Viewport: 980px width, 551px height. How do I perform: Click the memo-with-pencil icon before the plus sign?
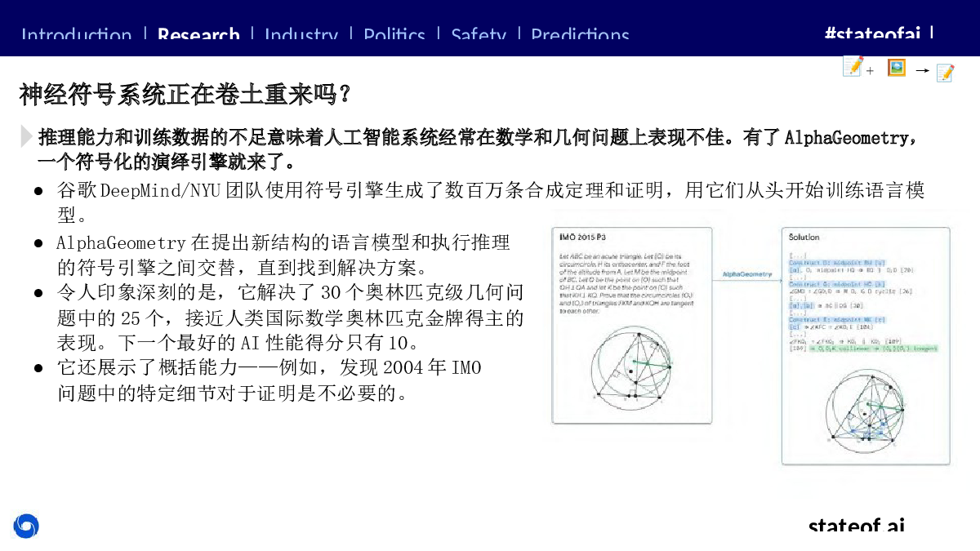(x=853, y=67)
